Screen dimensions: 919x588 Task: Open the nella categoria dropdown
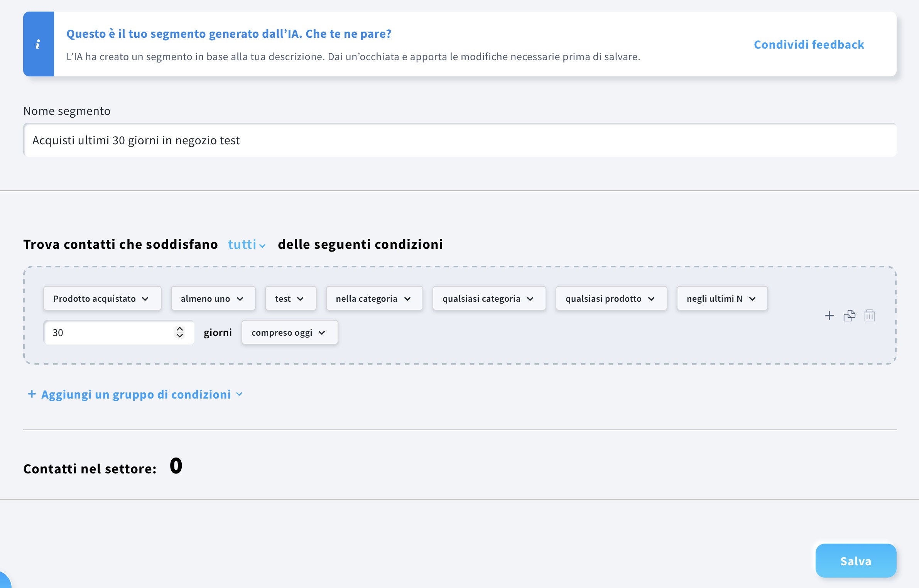pyautogui.click(x=374, y=298)
